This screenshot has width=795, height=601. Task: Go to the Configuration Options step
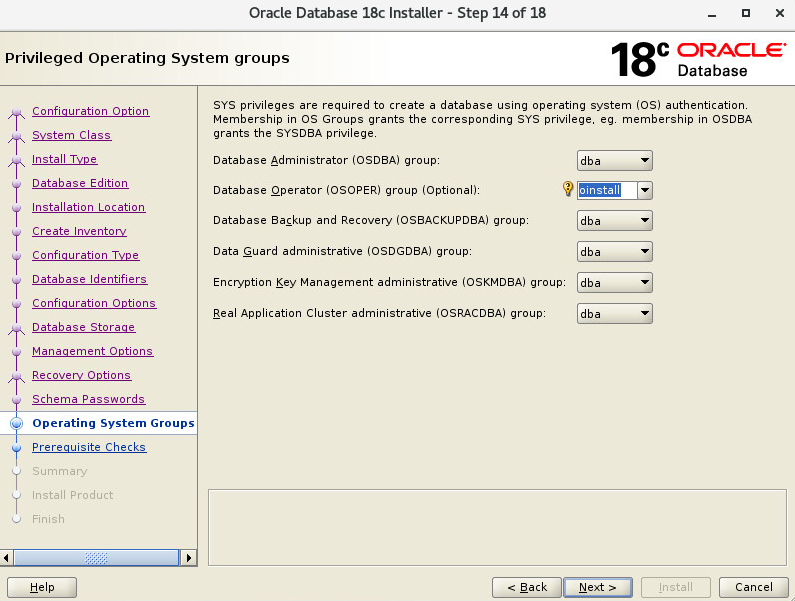pyautogui.click(x=94, y=303)
